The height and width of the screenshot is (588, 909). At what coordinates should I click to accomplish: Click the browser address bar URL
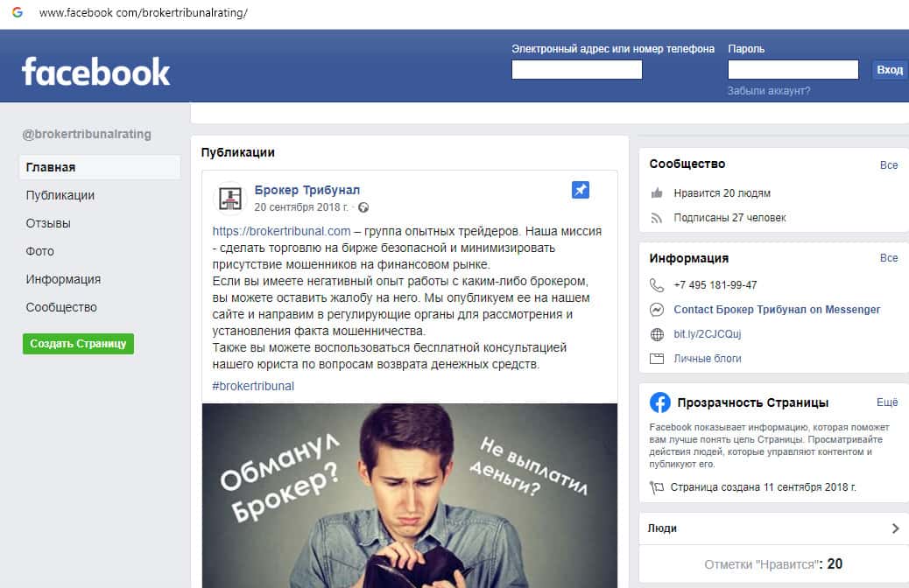coord(144,13)
